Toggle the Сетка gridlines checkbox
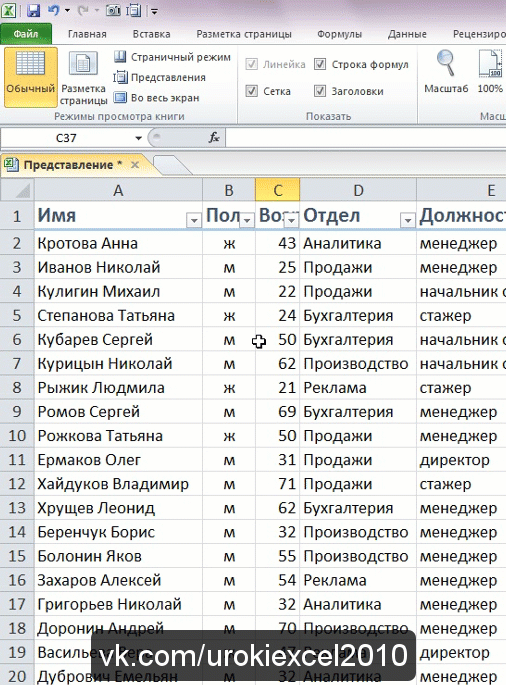Viewport: 506px width, 685px height. pyautogui.click(x=252, y=91)
